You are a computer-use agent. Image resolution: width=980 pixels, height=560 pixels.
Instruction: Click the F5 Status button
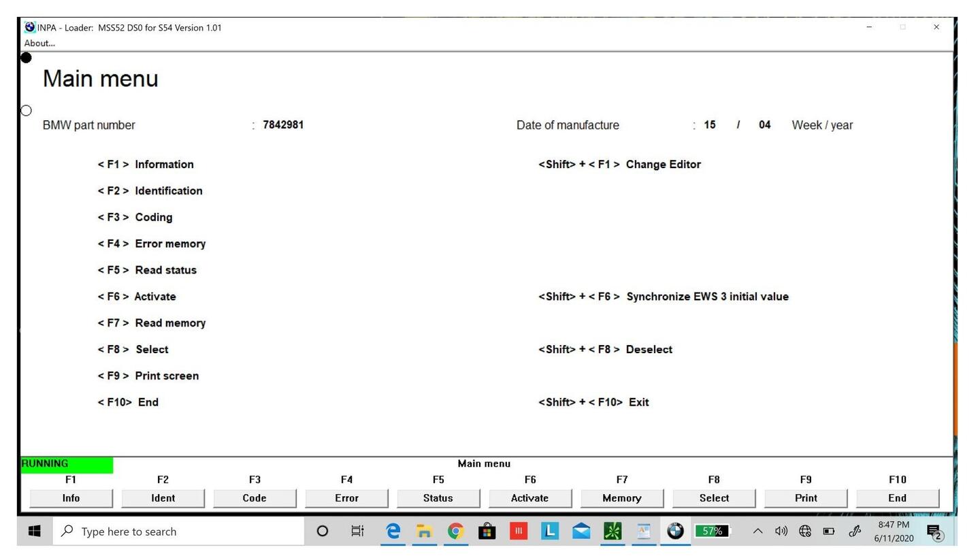click(438, 498)
